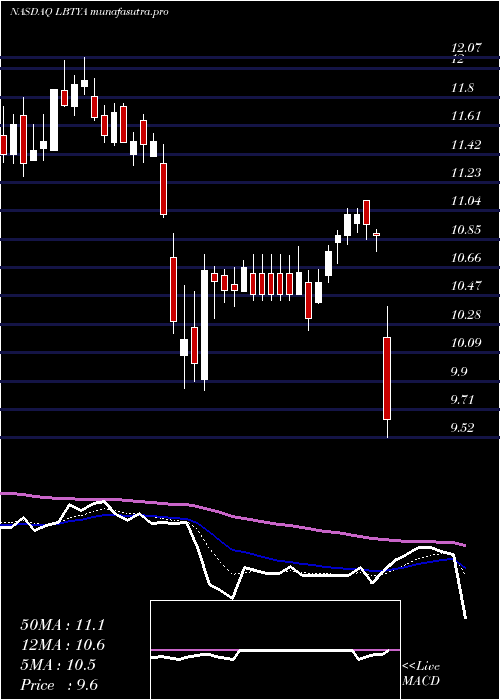Click the NASDAQ LBTYA chart title
The height and width of the screenshot is (700, 500).
click(x=89, y=12)
